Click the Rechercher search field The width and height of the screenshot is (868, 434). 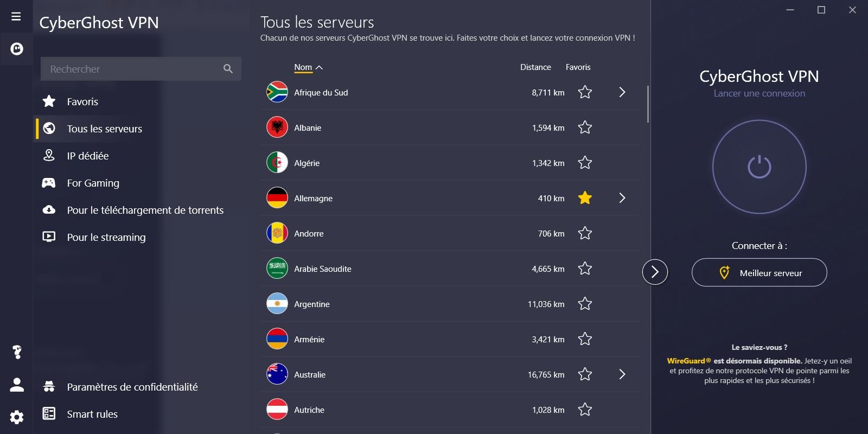pos(130,69)
